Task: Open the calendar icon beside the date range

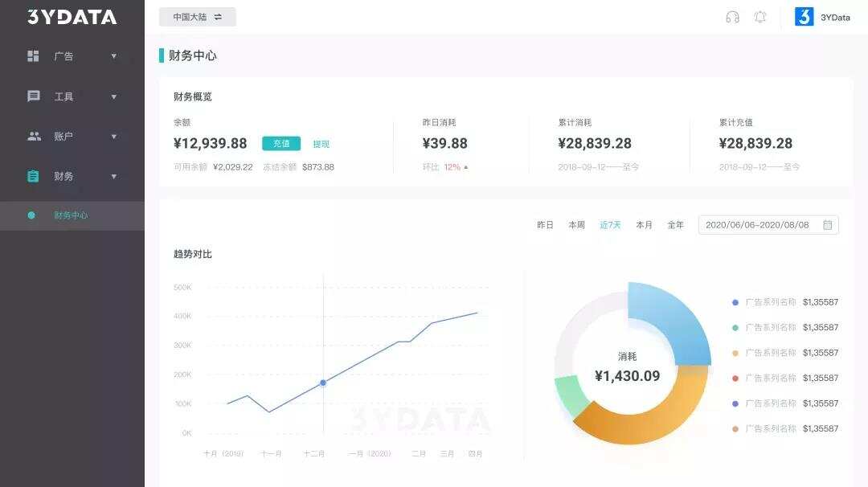Action: [x=826, y=224]
